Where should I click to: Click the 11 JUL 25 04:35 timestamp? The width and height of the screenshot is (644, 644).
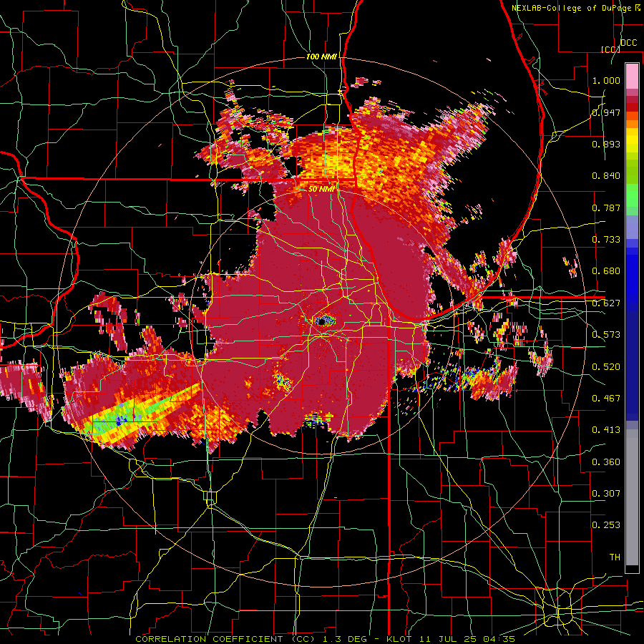[x=466, y=639]
